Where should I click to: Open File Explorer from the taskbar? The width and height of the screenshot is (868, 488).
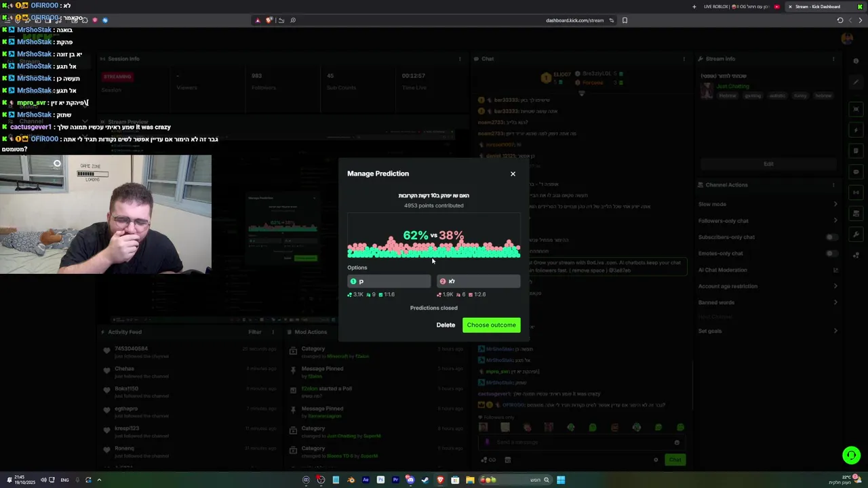pos(470,480)
